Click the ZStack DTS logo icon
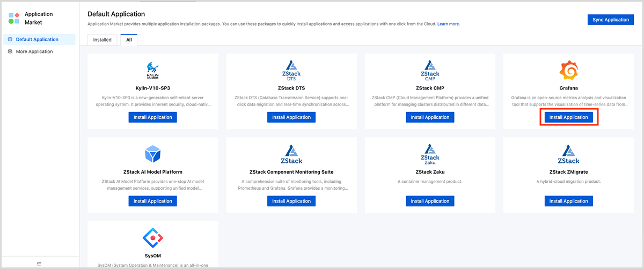 click(291, 70)
